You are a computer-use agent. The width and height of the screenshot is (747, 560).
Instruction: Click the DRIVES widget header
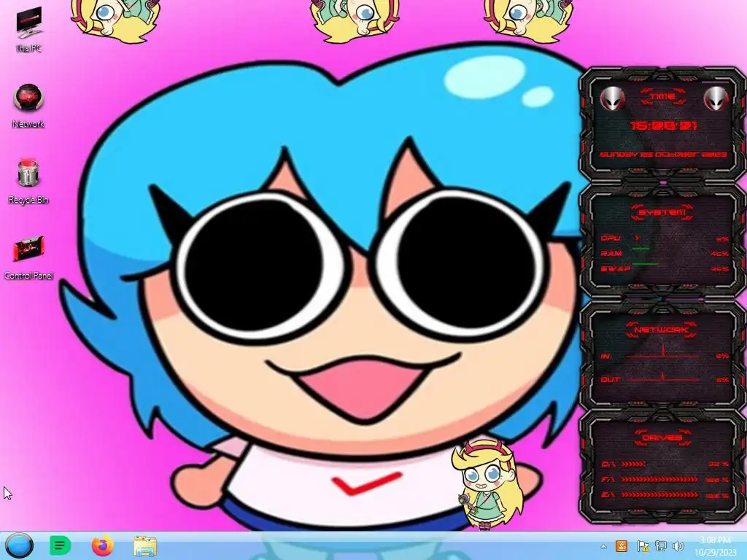pyautogui.click(x=661, y=437)
